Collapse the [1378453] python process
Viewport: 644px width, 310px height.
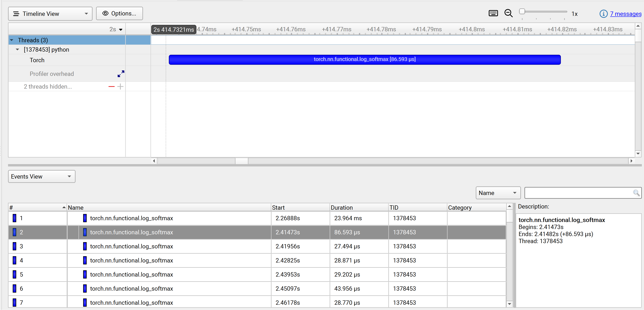coord(17,49)
